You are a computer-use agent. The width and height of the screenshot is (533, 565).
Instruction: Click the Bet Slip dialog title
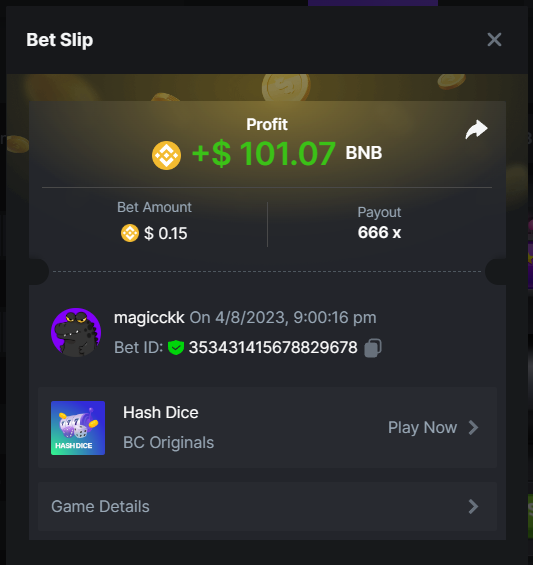pos(60,40)
